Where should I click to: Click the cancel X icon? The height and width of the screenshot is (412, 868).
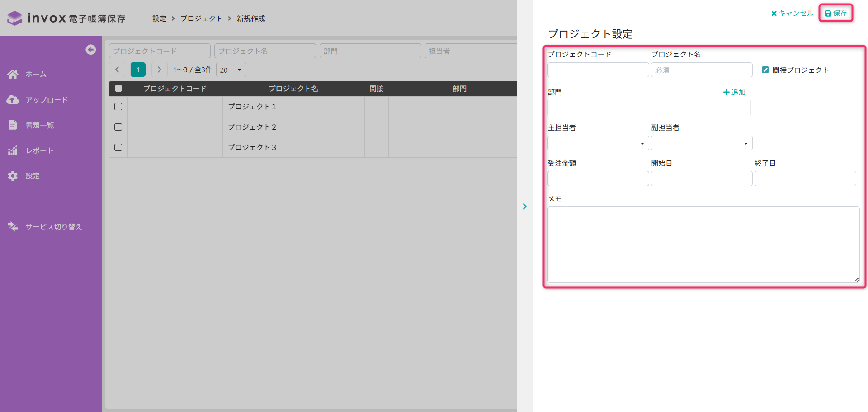click(x=774, y=14)
